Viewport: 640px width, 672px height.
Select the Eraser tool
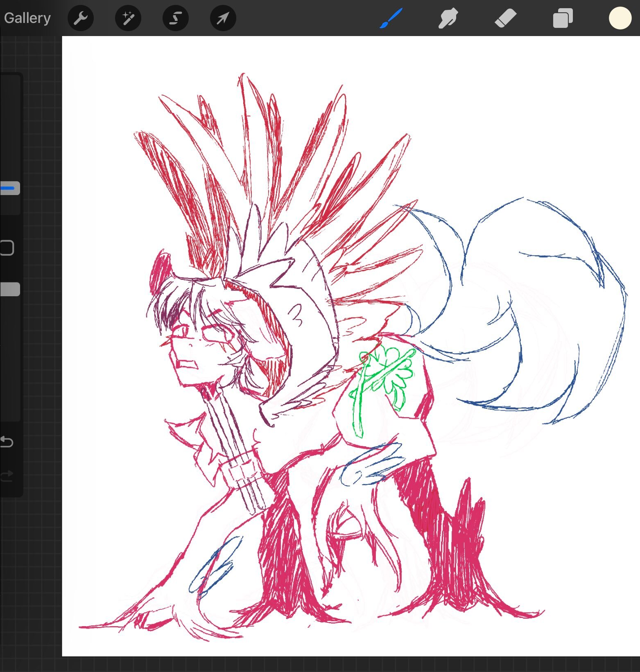(505, 18)
